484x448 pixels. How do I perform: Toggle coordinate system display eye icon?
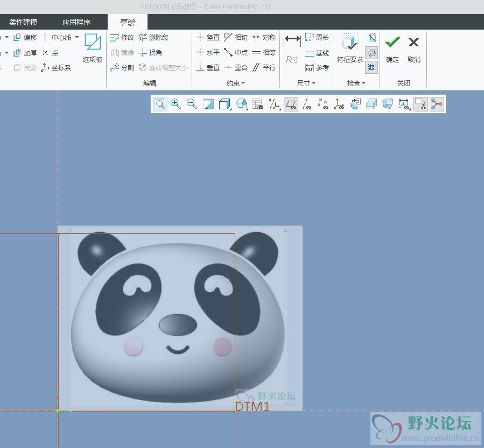339,104
